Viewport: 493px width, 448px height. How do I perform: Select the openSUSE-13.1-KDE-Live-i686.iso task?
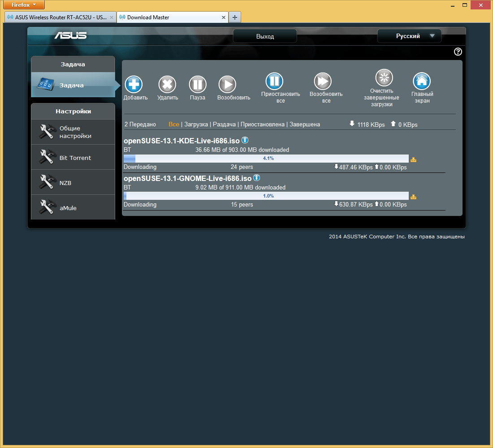[182, 141]
